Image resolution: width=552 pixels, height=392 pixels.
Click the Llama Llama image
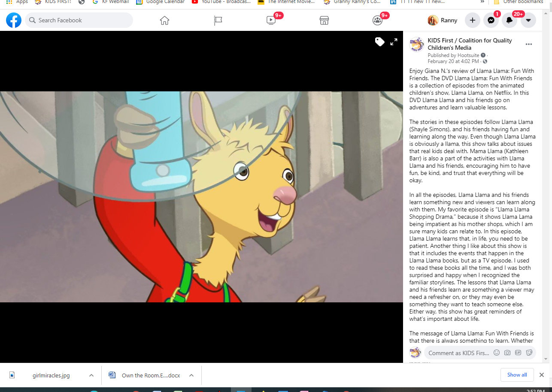(201, 197)
